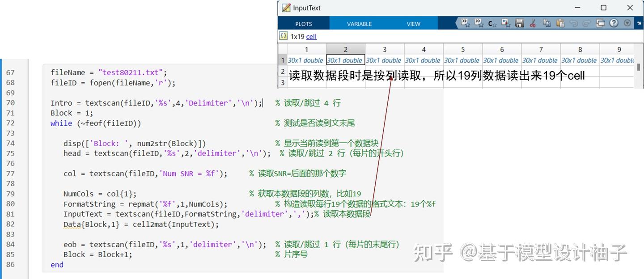Click the command favorite icon labeled C
The height and width of the screenshot is (279, 644).
tap(492, 23)
